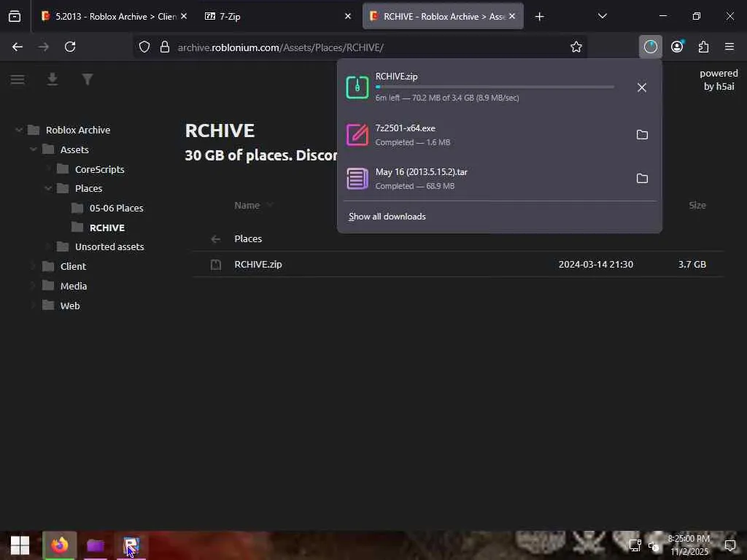Screen dimensions: 747x560
Task: Open the notification center icon
Action: point(729,545)
